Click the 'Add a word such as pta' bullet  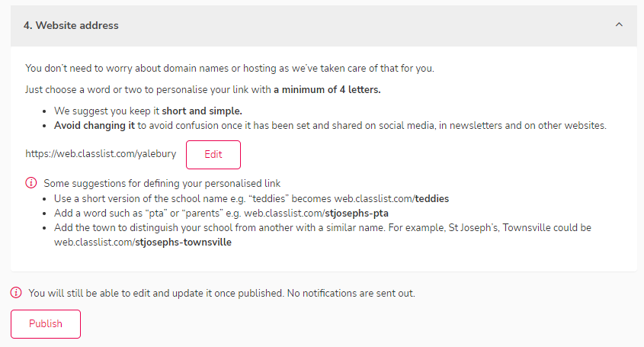pyautogui.click(x=221, y=214)
